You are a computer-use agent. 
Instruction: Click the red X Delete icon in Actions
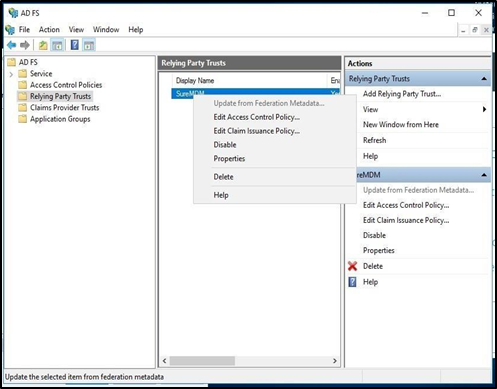pyautogui.click(x=352, y=266)
